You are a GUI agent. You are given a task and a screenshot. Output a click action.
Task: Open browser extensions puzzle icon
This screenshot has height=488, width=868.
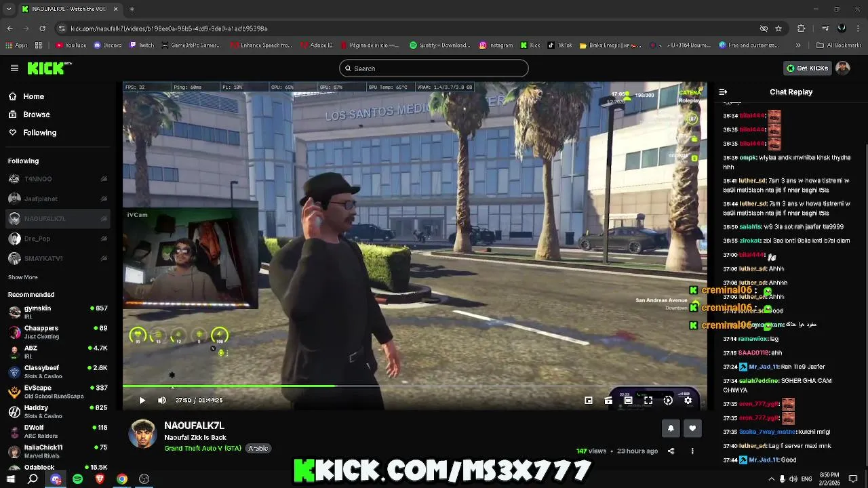[x=802, y=28]
